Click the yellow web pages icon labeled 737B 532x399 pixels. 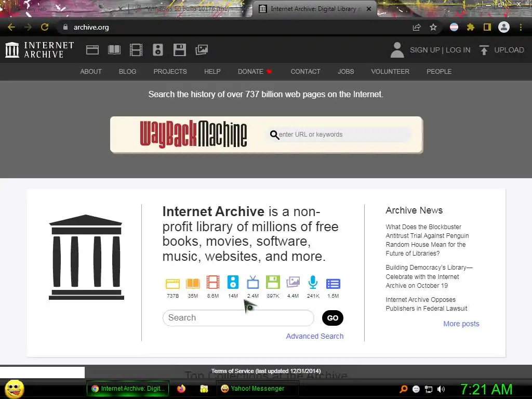(x=172, y=283)
